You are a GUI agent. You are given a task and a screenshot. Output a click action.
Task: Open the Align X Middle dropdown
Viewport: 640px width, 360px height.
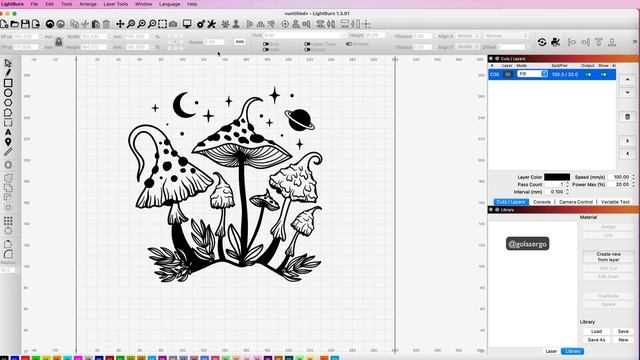(x=467, y=36)
